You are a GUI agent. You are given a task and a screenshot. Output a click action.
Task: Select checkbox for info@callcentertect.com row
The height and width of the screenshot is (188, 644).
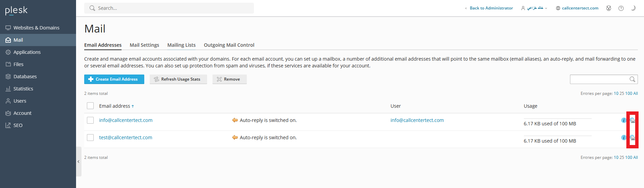tap(90, 120)
